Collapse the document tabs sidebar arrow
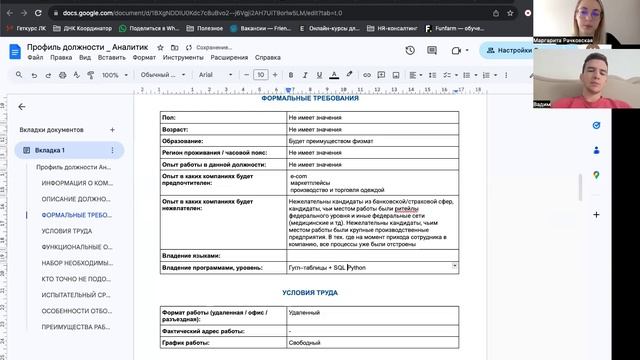Viewport: 640px width, 360px height. click(x=22, y=107)
